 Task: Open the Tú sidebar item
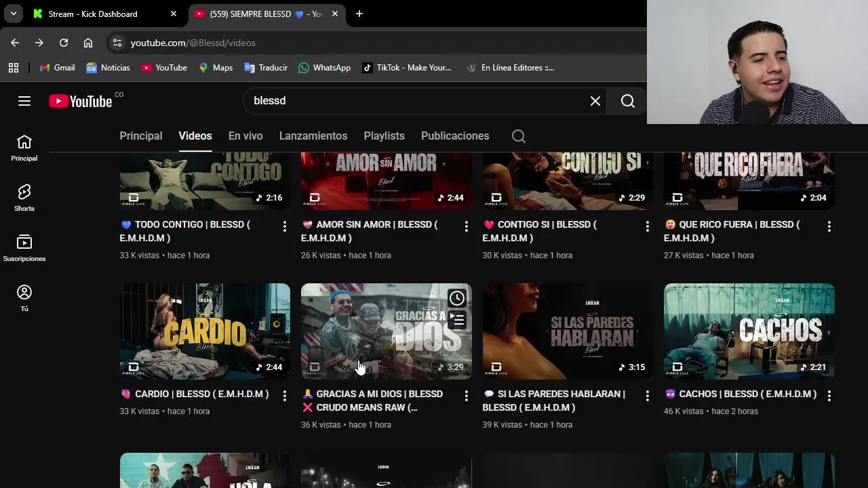pyautogui.click(x=24, y=299)
